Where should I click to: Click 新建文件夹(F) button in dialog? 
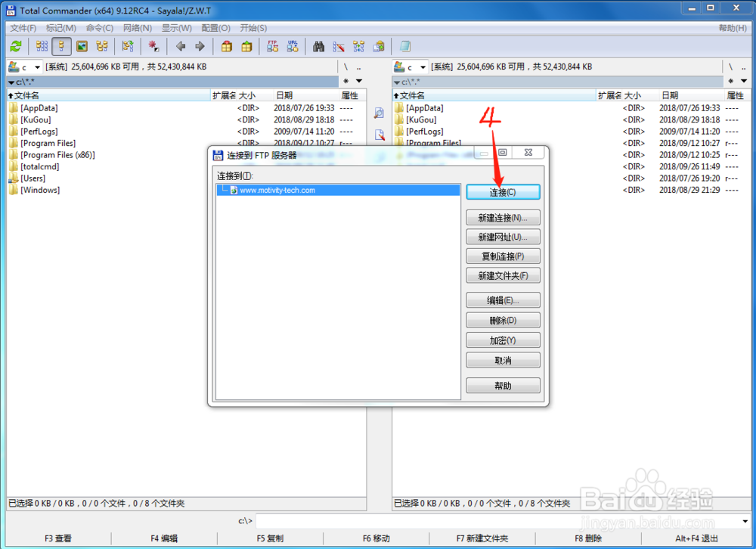pyautogui.click(x=503, y=275)
